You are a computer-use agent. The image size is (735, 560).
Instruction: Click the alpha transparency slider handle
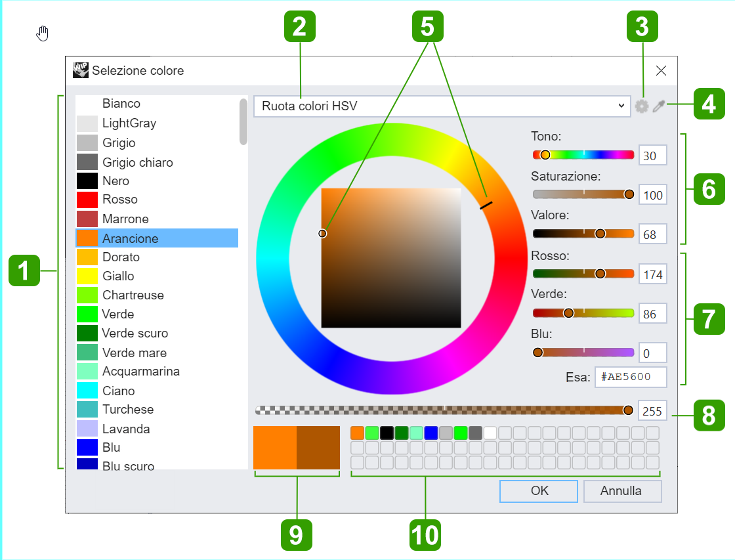pos(628,410)
